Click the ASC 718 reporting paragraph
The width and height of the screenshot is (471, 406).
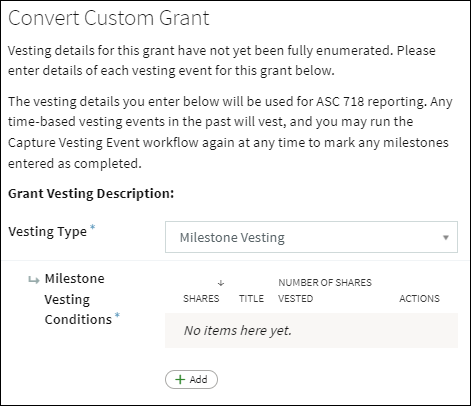point(230,132)
